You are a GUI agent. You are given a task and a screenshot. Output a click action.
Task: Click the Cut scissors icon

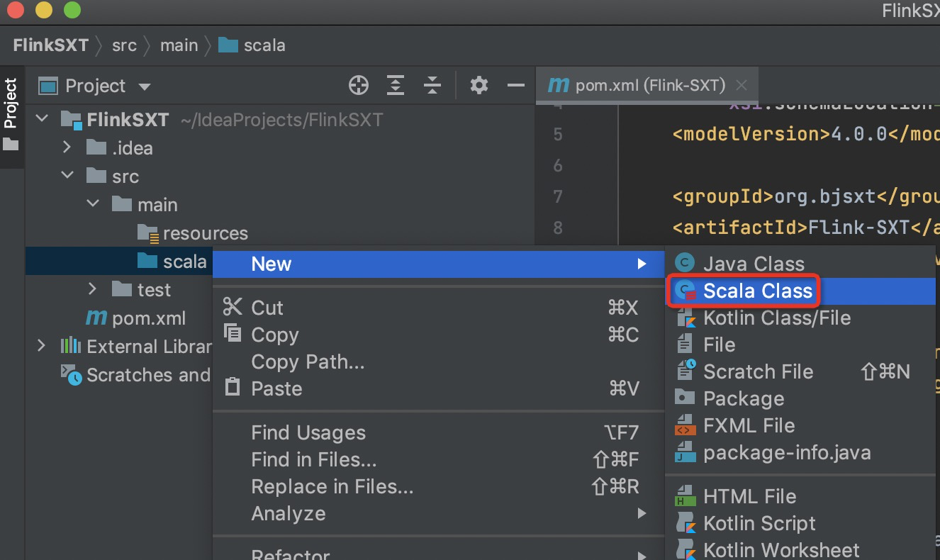coord(233,307)
